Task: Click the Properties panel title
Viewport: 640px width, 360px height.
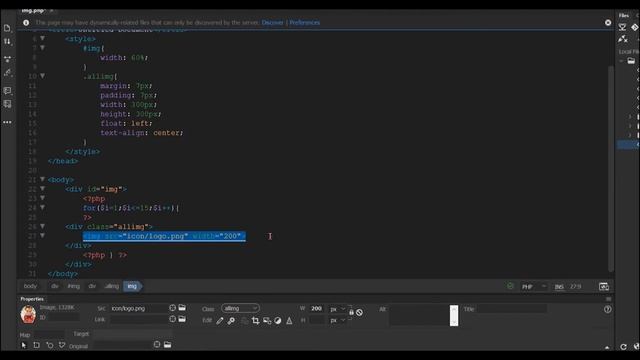Action: (32, 299)
